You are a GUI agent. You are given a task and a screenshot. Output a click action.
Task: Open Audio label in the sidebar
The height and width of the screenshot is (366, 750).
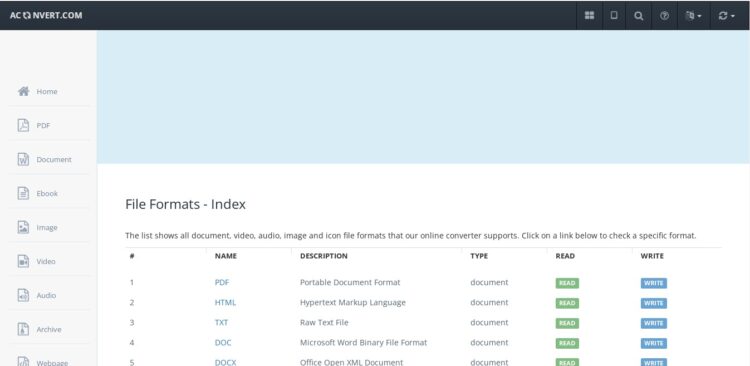point(46,295)
